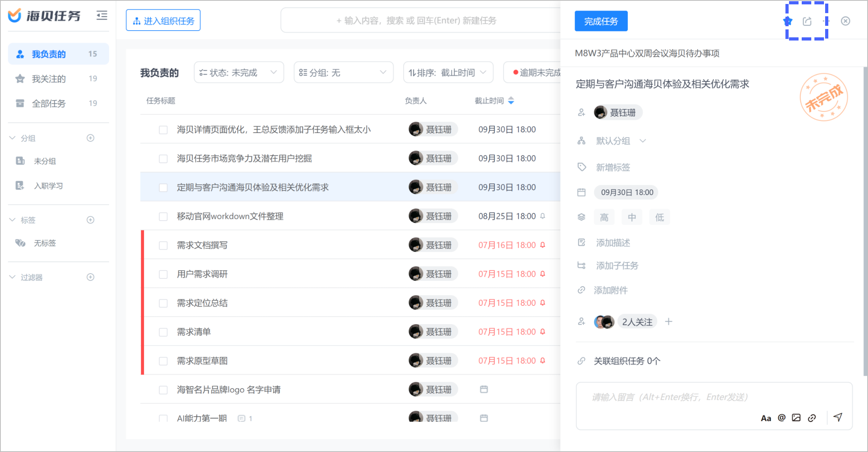Image resolution: width=868 pixels, height=452 pixels.
Task: Collapse the 分组 section chevron
Action: tap(12, 138)
